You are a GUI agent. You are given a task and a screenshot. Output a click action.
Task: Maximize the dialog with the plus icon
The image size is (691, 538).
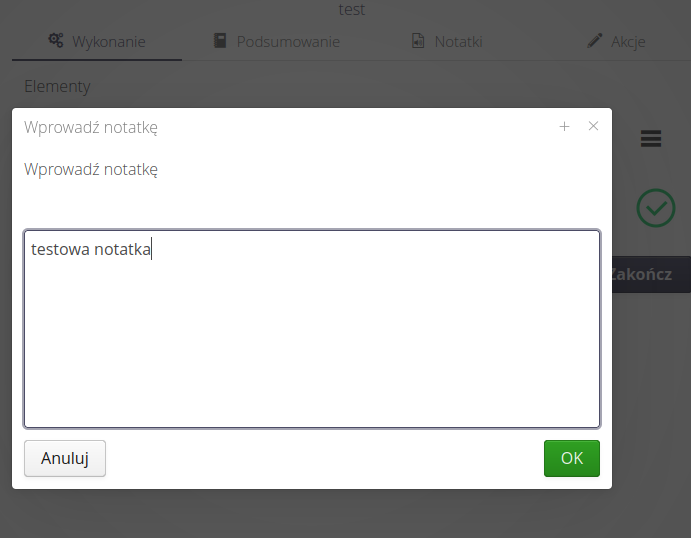[x=564, y=126]
